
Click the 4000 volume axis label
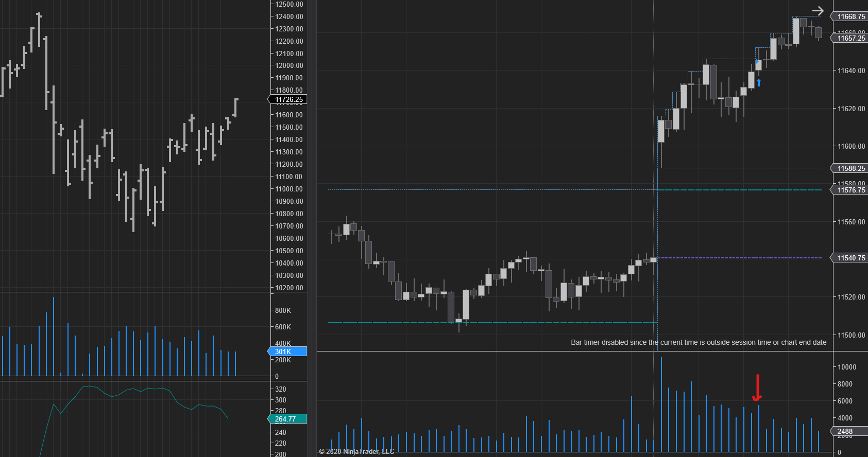click(845, 418)
